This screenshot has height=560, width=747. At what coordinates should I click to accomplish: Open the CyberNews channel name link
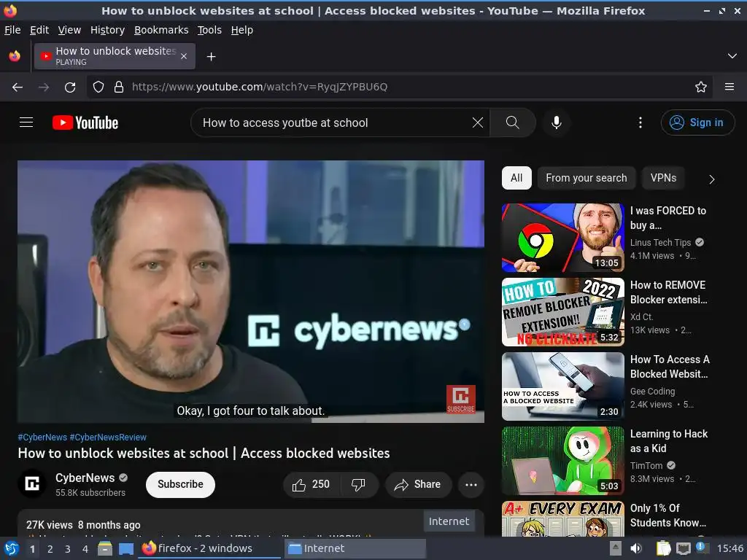pyautogui.click(x=85, y=478)
